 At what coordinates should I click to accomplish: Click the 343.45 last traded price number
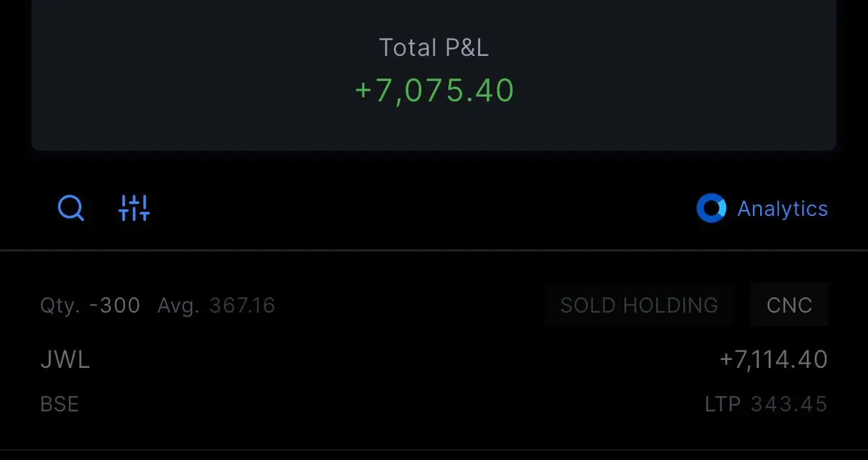click(789, 404)
